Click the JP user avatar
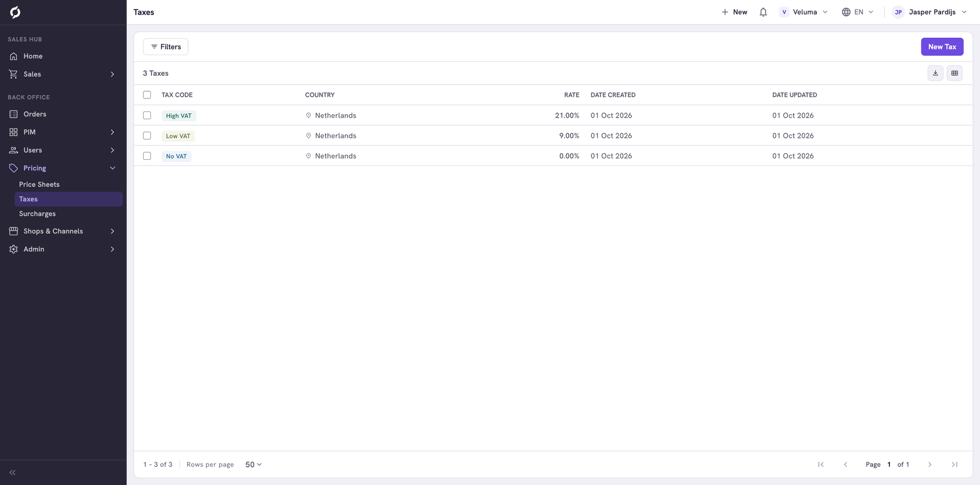The height and width of the screenshot is (485, 980). pyautogui.click(x=898, y=12)
